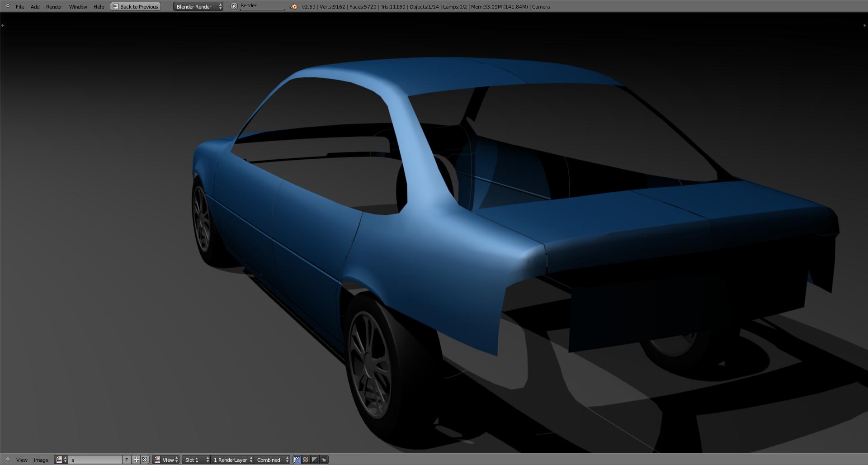Collapse the top info header menus

coord(8,6)
